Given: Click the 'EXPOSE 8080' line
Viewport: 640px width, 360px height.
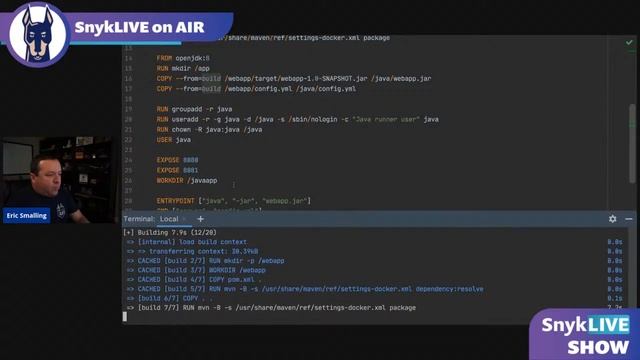Looking at the screenshot, I should pos(177,160).
